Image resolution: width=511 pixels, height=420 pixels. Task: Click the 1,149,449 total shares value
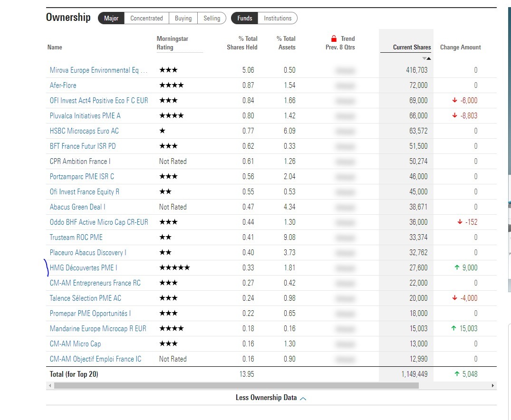(x=415, y=374)
